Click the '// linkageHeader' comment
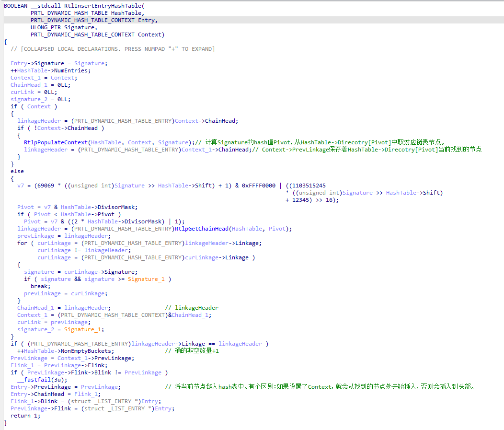This screenshot has width=504, height=430. 192,308
